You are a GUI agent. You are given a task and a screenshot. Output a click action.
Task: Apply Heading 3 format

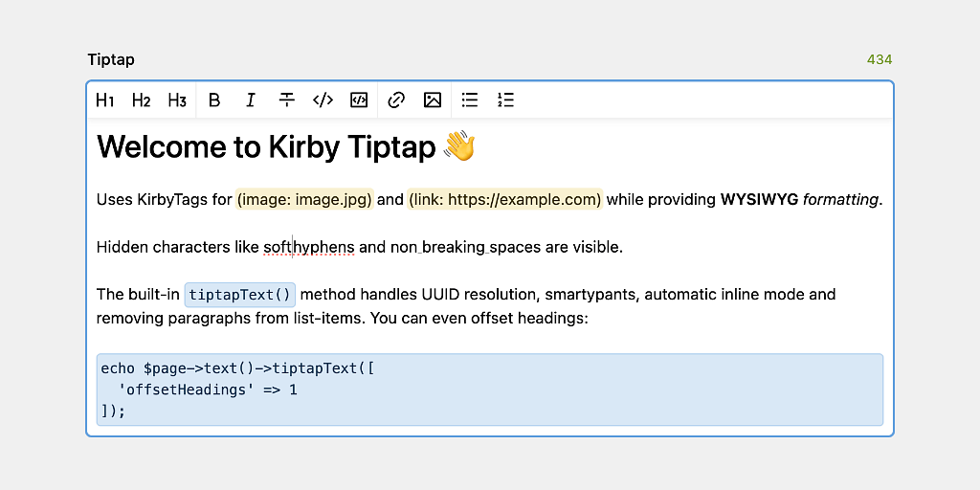pyautogui.click(x=177, y=100)
